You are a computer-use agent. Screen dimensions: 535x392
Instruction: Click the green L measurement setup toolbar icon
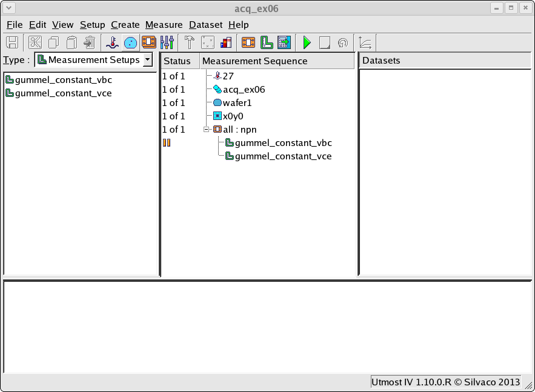(x=267, y=42)
